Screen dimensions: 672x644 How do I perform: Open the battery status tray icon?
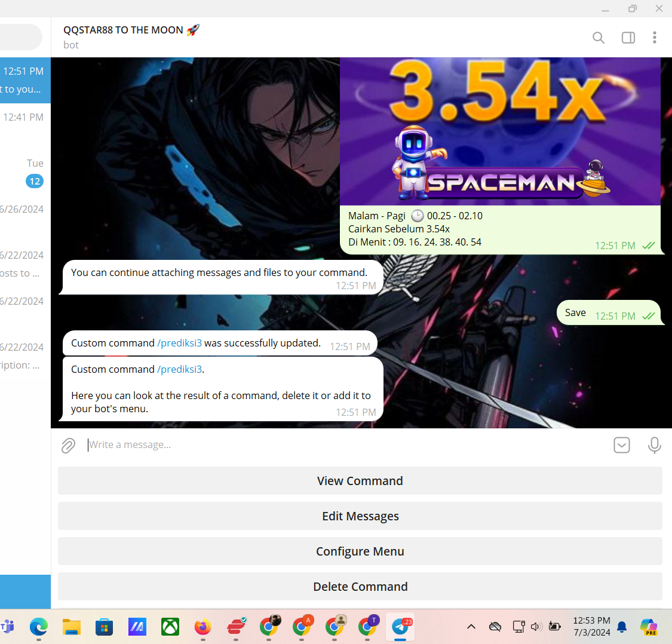pyautogui.click(x=554, y=627)
